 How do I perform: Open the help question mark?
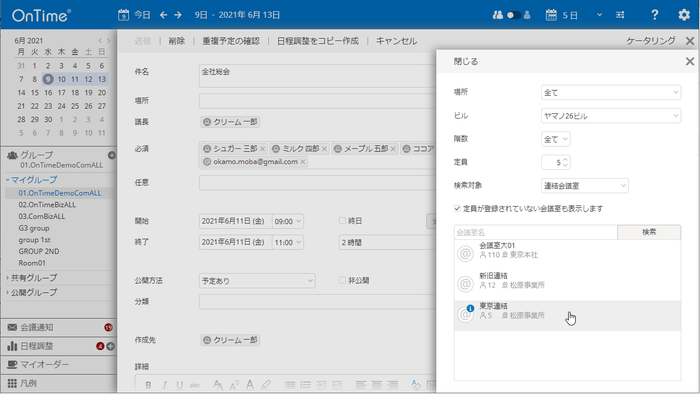pos(654,15)
